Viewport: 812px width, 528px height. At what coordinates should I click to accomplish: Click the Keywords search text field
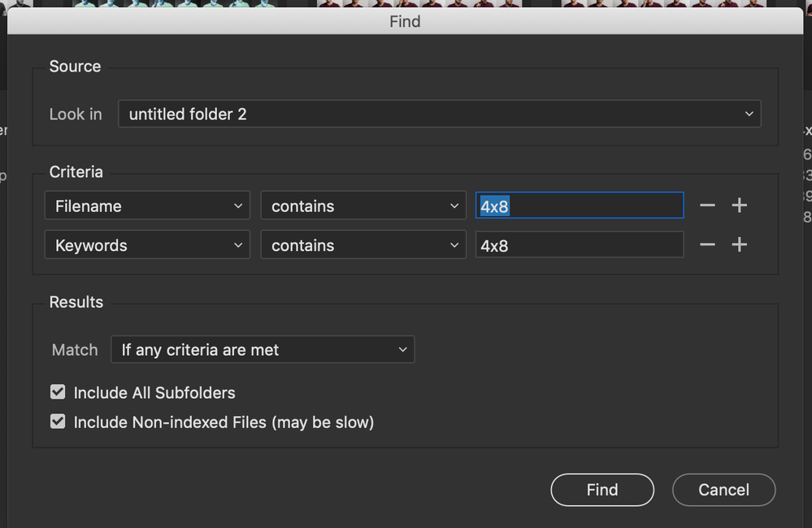(579, 245)
